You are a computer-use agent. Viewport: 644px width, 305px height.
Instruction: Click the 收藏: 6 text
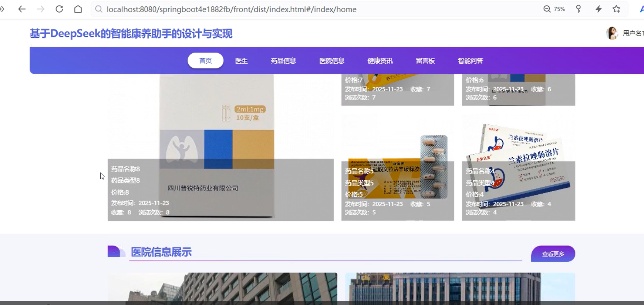541,89
